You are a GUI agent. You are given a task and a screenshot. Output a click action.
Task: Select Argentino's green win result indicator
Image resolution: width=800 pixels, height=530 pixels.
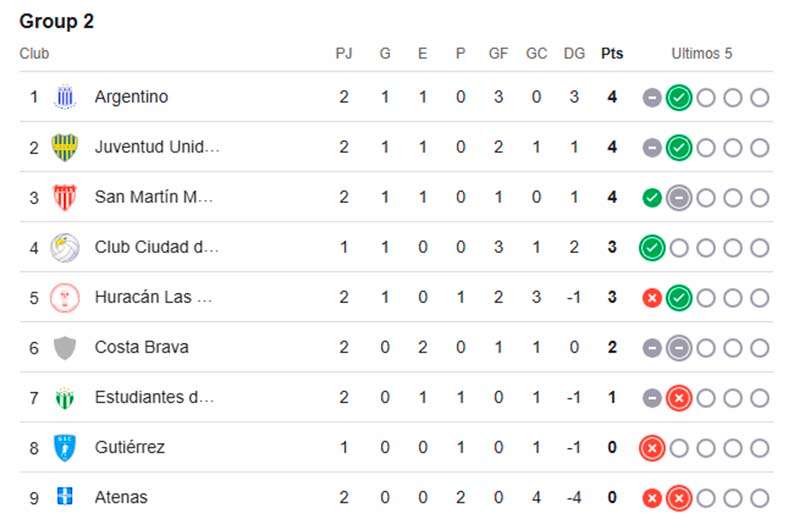click(x=679, y=97)
